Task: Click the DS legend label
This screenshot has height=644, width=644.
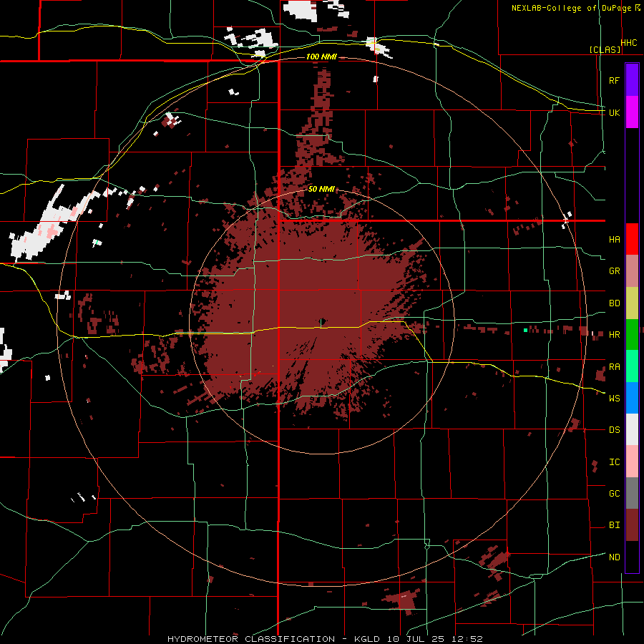Action: (614, 430)
